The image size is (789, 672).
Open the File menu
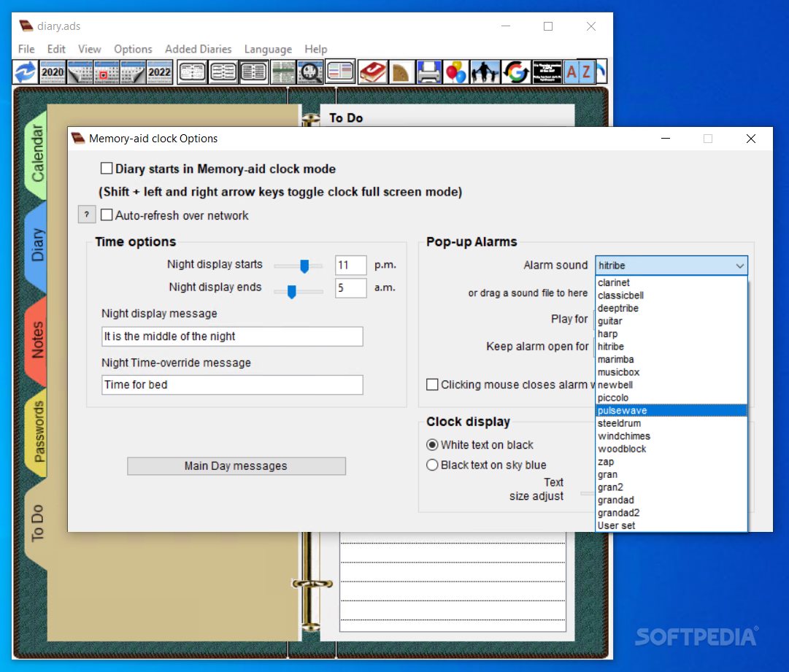[26, 49]
